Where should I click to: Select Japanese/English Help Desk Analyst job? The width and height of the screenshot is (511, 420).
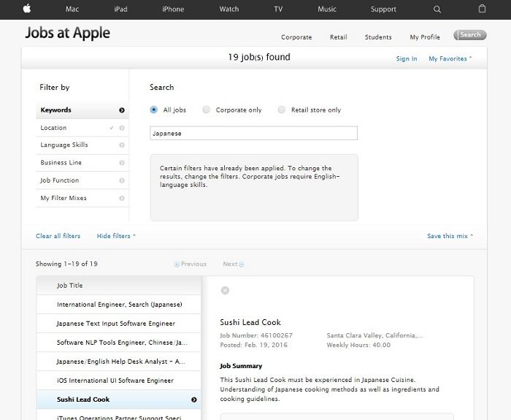(x=118, y=362)
